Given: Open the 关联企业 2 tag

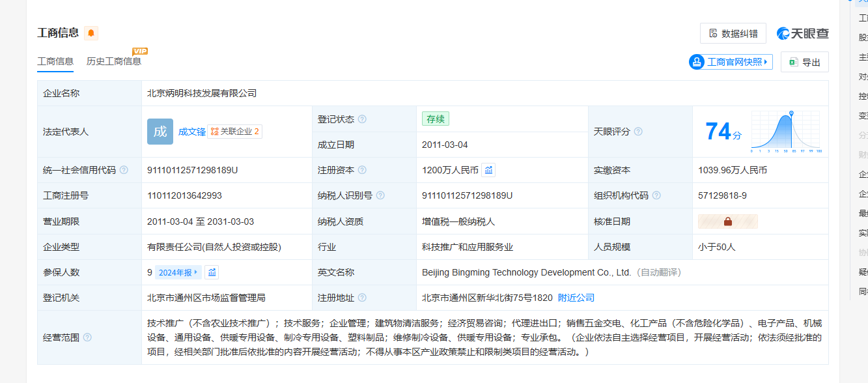Looking at the screenshot, I should point(235,132).
